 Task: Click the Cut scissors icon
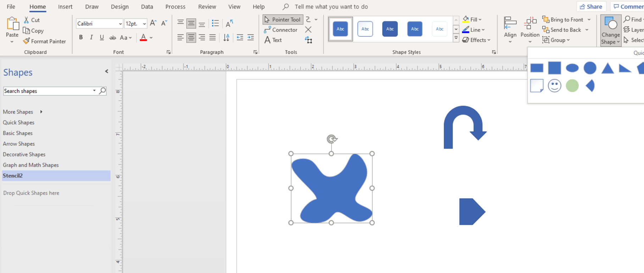(27, 20)
